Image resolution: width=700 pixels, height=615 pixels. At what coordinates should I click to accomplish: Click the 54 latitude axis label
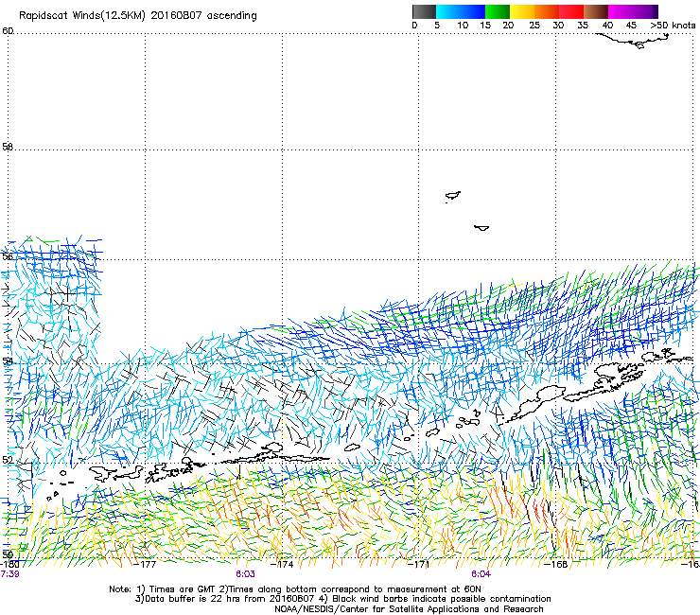tap(8, 360)
